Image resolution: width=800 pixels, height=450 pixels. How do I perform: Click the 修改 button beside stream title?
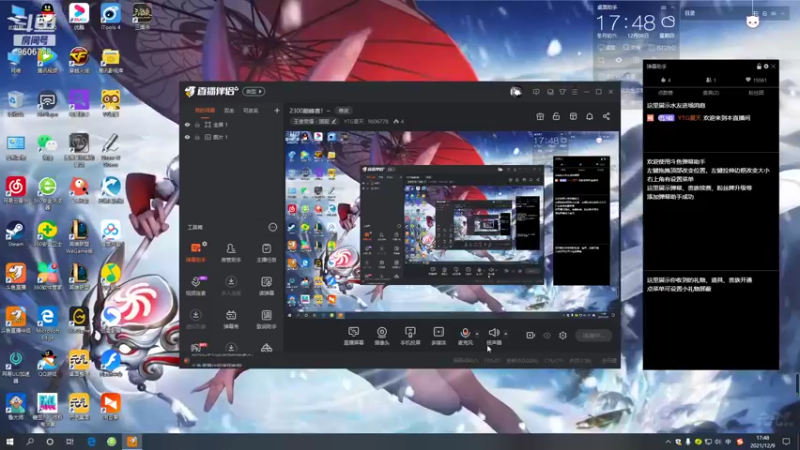[x=344, y=110]
